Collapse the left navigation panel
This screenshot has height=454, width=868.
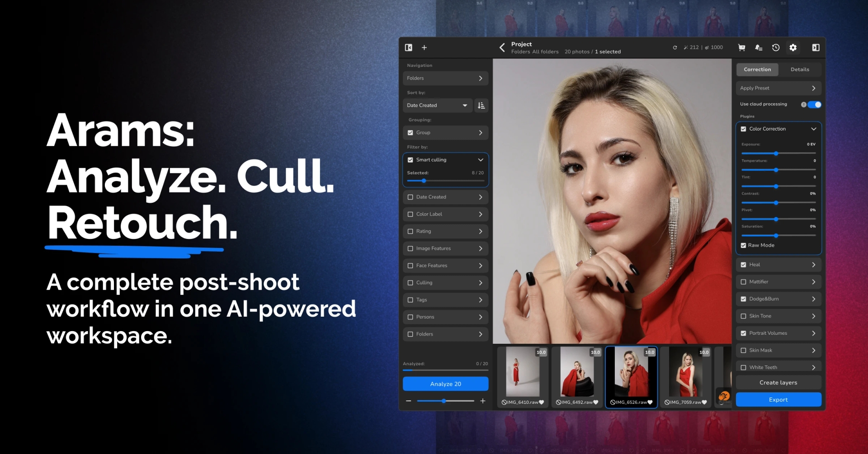tap(409, 47)
